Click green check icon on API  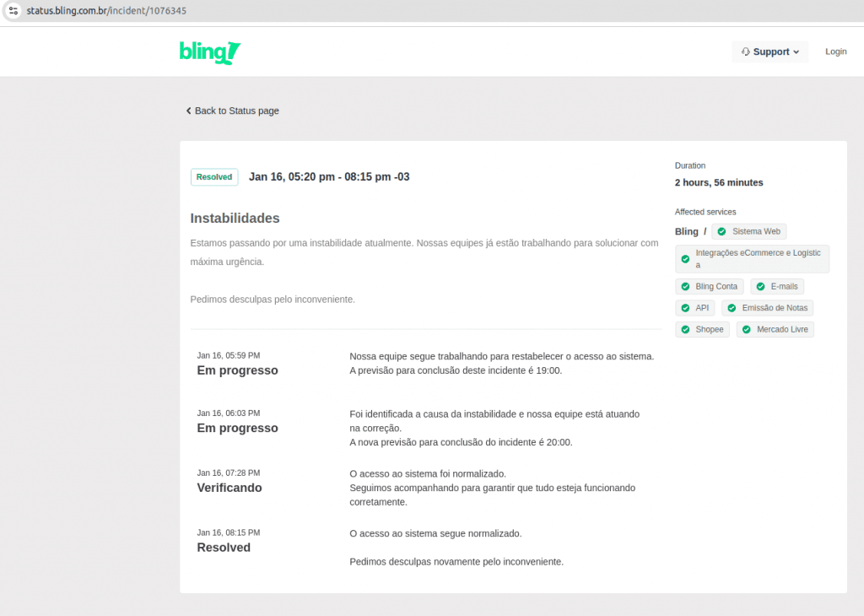(685, 308)
